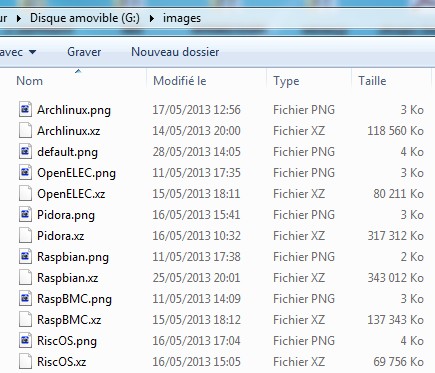Select the OpenELEC.png file icon
The image size is (435, 373).
25,173
